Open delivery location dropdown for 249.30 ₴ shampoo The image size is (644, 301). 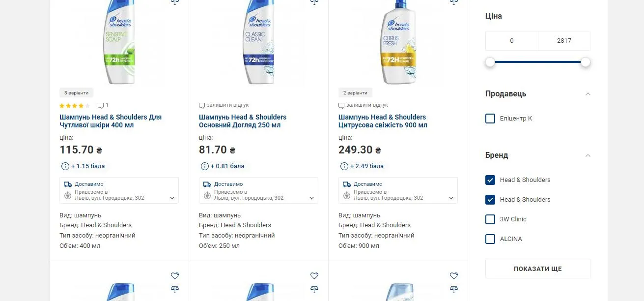(x=451, y=198)
